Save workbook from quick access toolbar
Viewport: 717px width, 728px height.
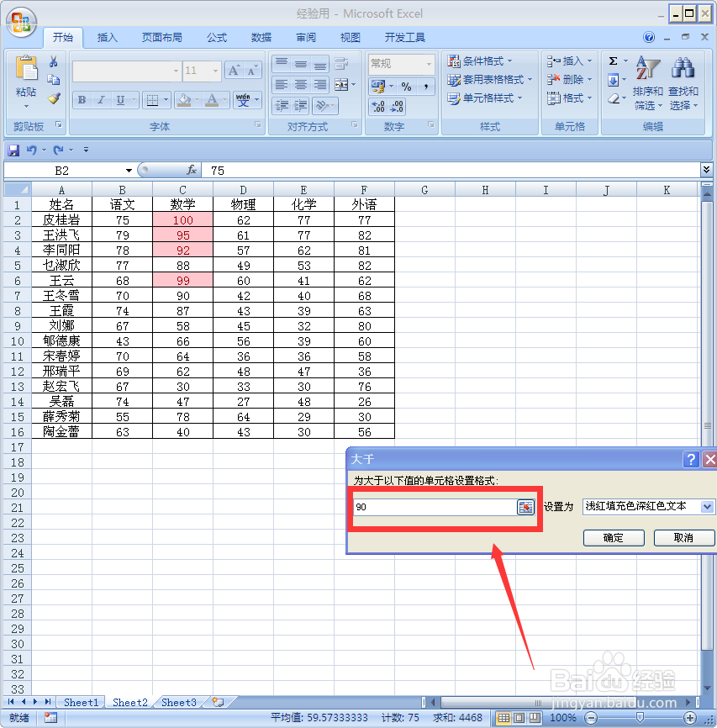click(x=13, y=150)
